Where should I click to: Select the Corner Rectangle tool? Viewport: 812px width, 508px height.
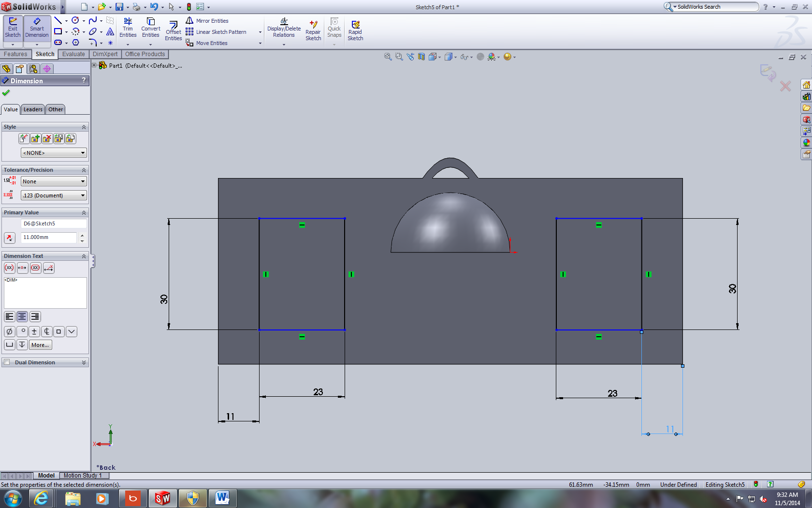coord(58,31)
